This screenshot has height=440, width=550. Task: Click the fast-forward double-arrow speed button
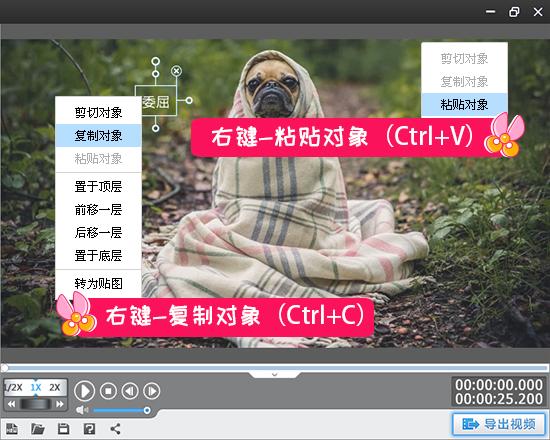point(60,404)
